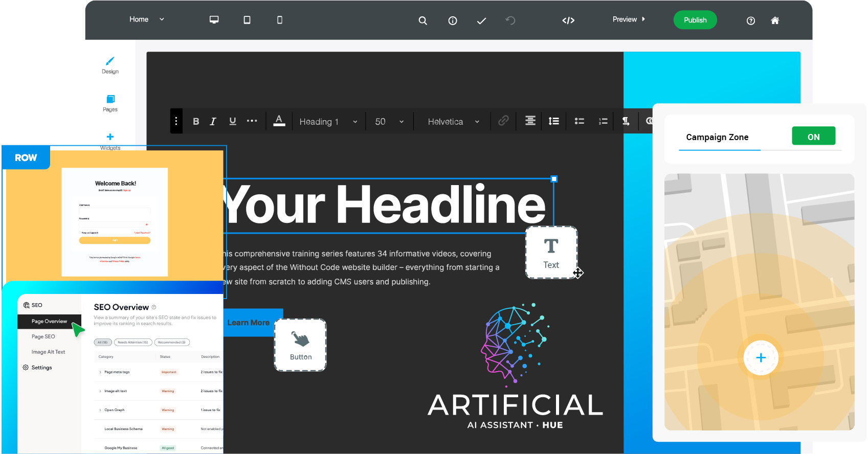Click the Text widget being dragged

point(551,253)
